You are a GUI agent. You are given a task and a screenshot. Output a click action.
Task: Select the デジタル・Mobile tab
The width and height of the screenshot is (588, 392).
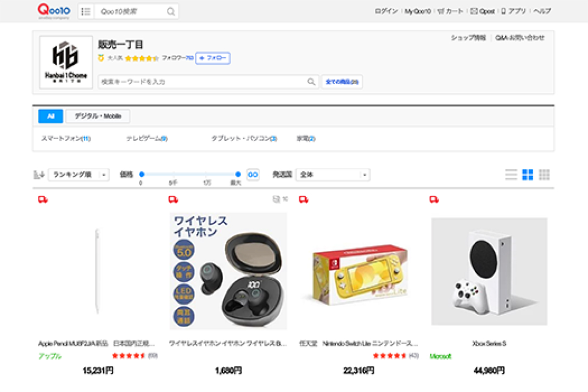click(x=98, y=116)
